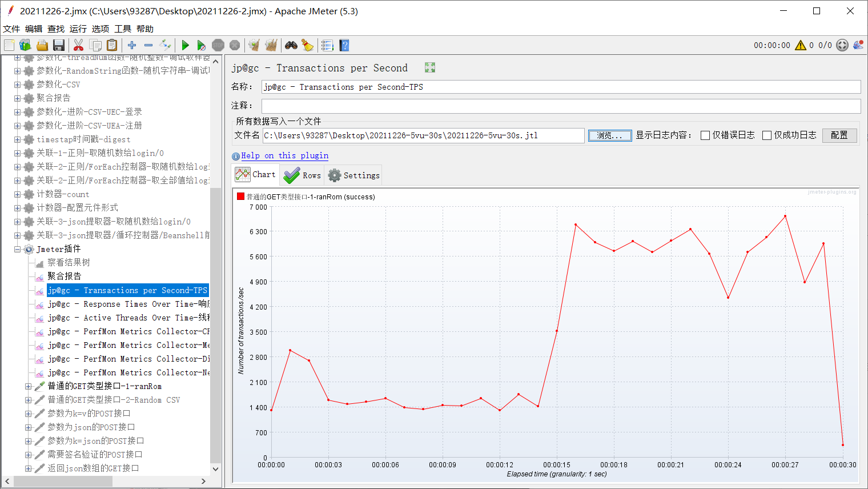
Task: Click the tree panel vertical scrollbar
Action: (215, 326)
